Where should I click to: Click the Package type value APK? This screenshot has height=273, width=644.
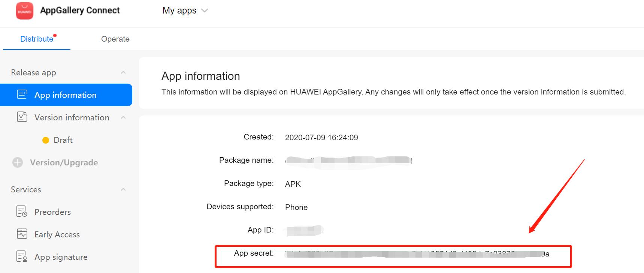pyautogui.click(x=293, y=184)
